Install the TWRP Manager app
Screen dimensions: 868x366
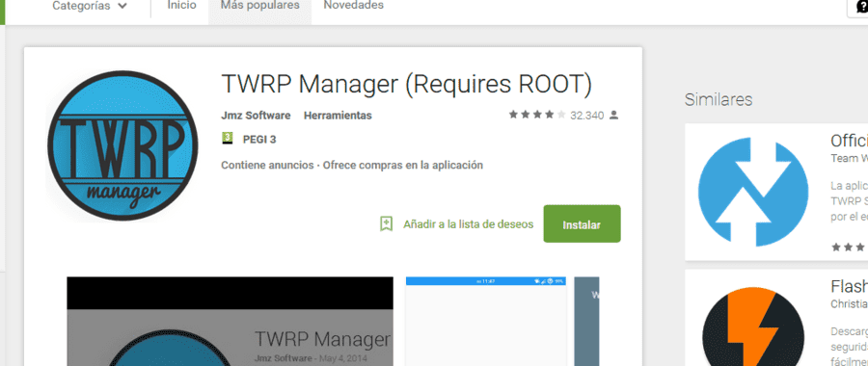[x=582, y=223]
